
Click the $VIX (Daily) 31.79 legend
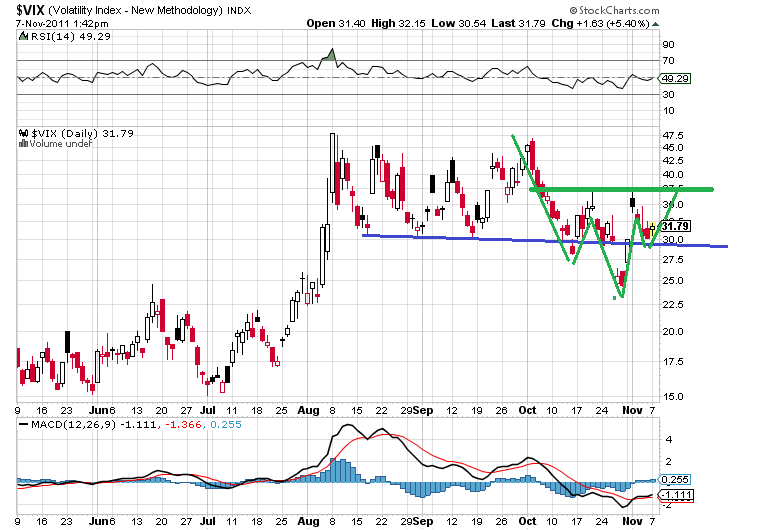pyautogui.click(x=82, y=133)
